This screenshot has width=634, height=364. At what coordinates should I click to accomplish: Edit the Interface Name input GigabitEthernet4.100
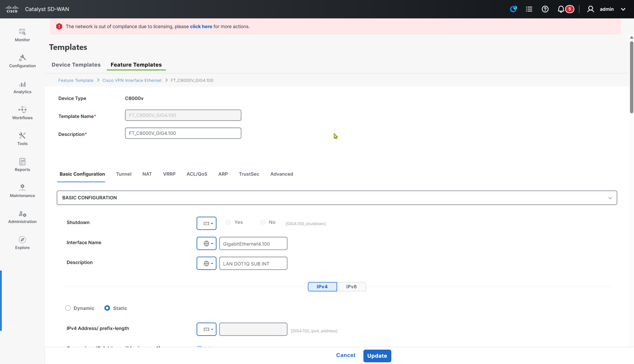pos(253,243)
